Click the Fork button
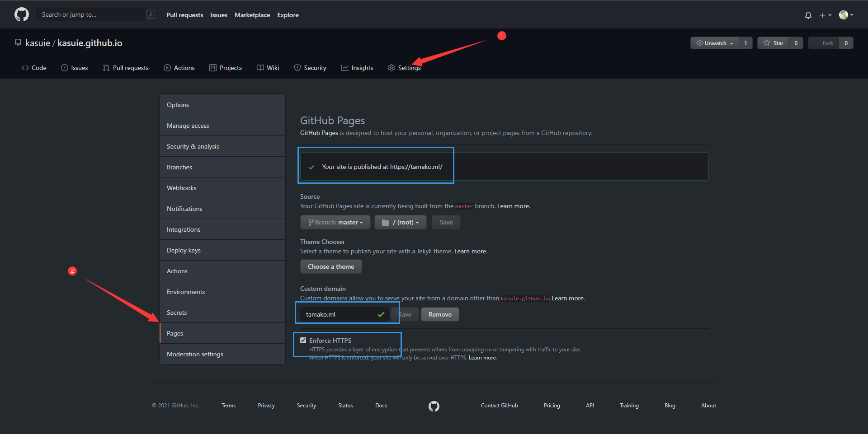Screen dimensions: 868x434 coord(824,43)
